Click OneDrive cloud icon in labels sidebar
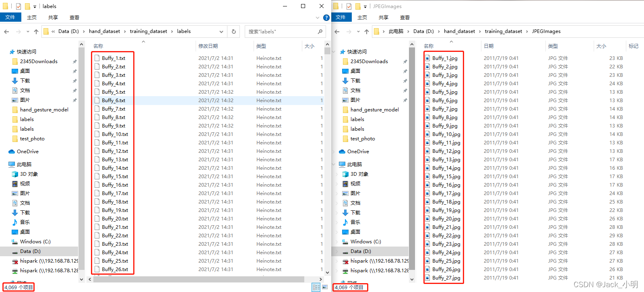 click(x=12, y=151)
